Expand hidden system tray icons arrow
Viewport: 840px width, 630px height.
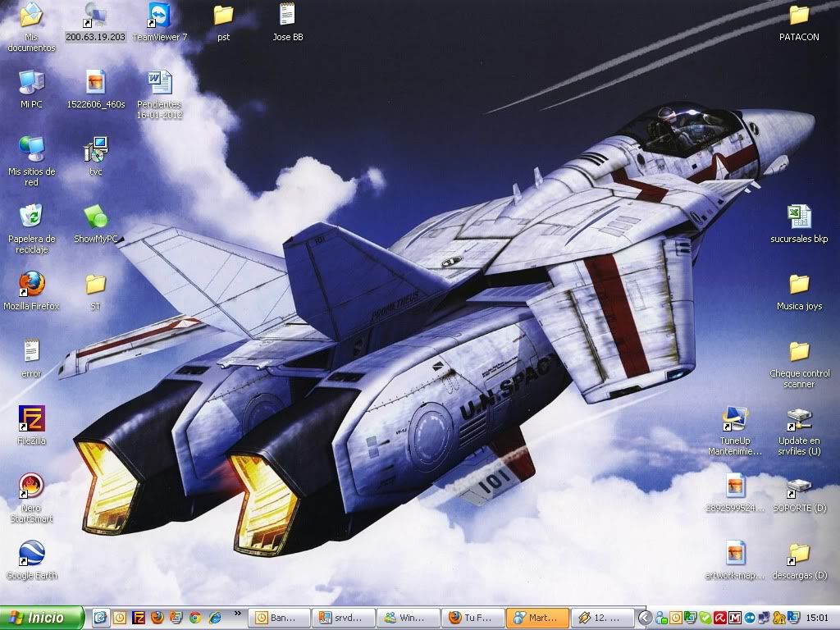pyautogui.click(x=645, y=618)
